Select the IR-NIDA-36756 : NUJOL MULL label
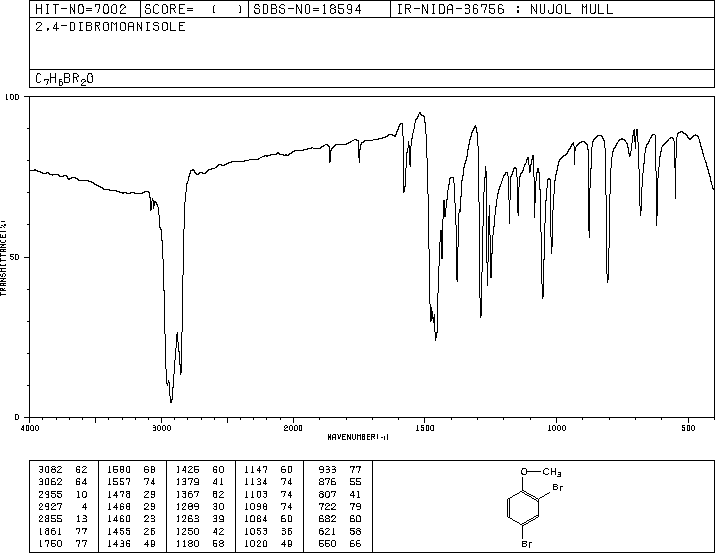The width and height of the screenshot is (715, 553). click(x=505, y=9)
